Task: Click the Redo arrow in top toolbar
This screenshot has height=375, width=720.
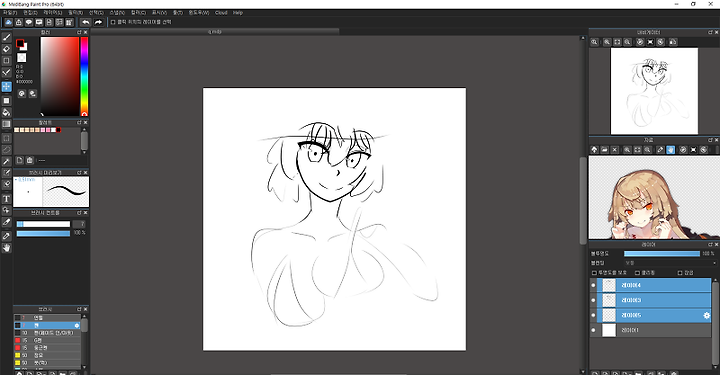Action: pos(98,22)
